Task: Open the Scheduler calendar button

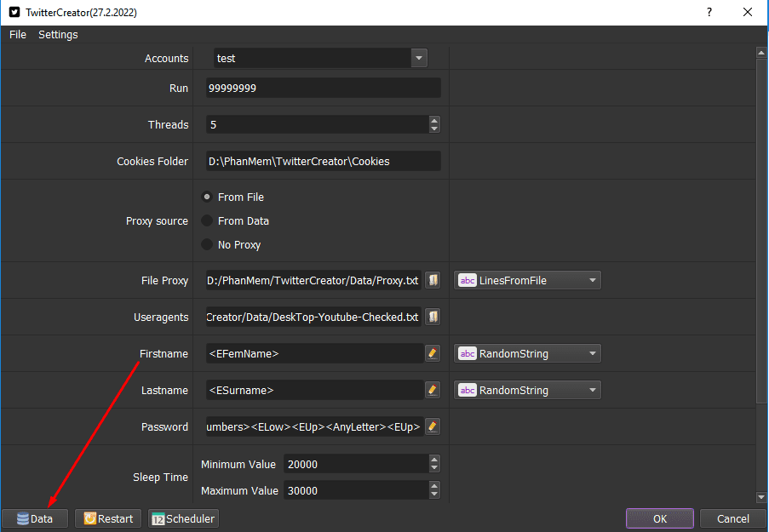Action: point(183,518)
